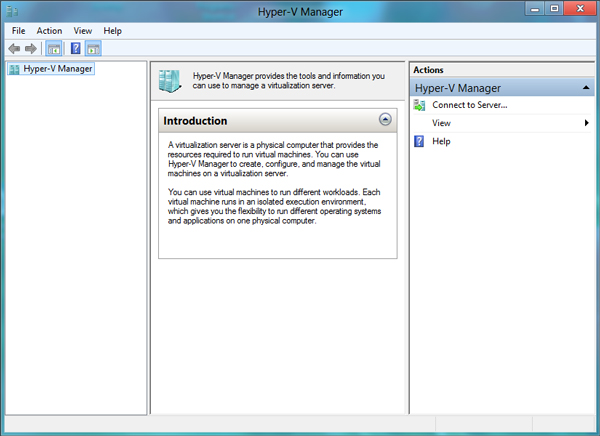Click the Forward arrow toolbar icon
This screenshot has width=600, height=436.
[x=31, y=49]
